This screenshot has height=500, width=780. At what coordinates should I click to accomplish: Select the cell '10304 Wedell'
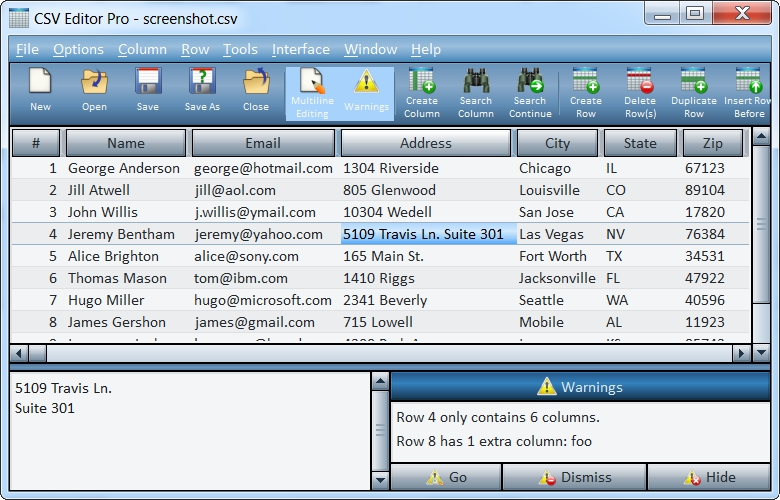pyautogui.click(x=388, y=212)
